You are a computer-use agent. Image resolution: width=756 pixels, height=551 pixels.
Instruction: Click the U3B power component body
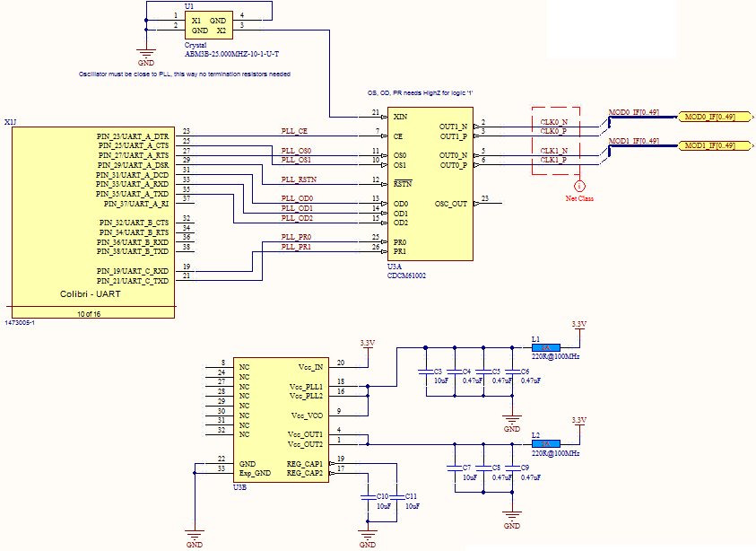pyautogui.click(x=281, y=420)
